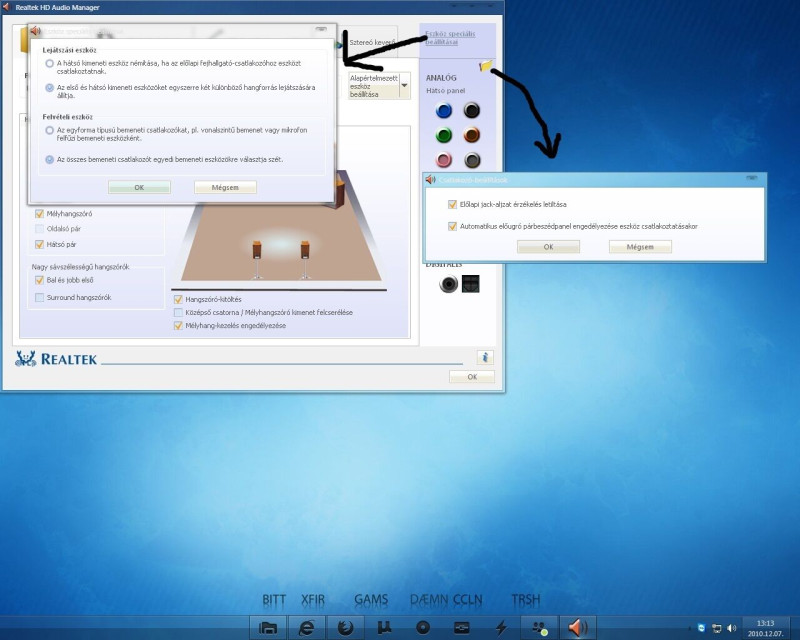Uncheck the Mélyhangszóró checkbox

[x=39, y=214]
